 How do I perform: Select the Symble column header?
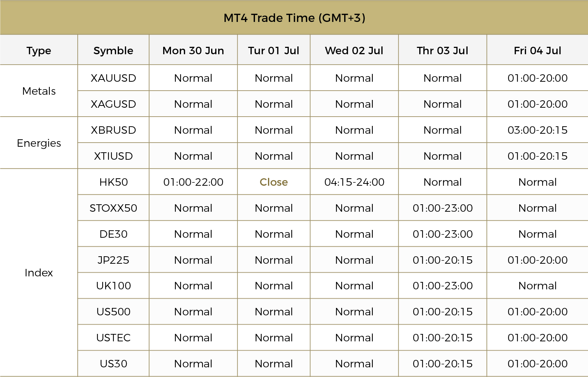[x=113, y=51]
